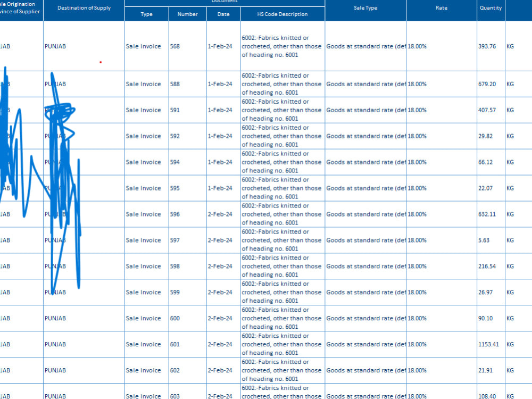Image resolution: width=532 pixels, height=399 pixels.
Task: Select invoice number 602 cell
Action: point(187,370)
